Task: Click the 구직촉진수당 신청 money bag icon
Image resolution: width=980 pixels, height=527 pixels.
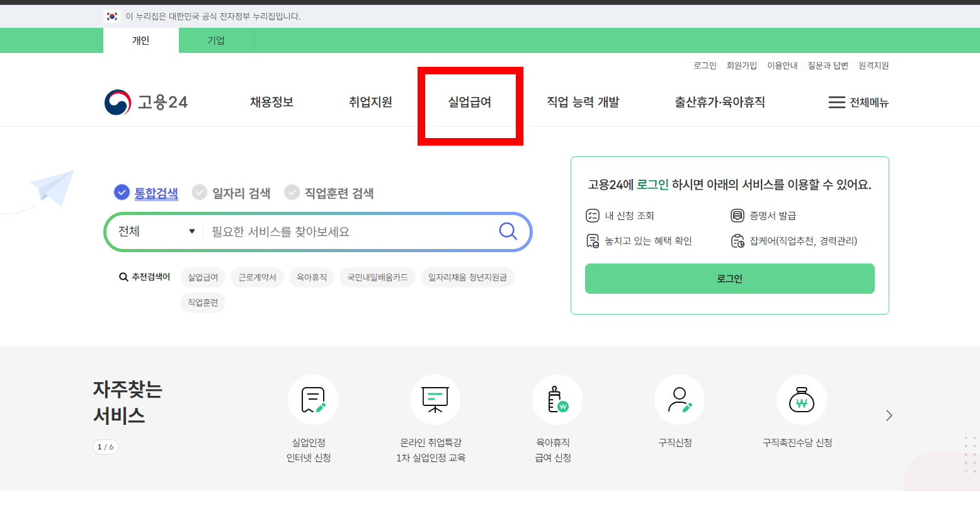Action: [802, 400]
